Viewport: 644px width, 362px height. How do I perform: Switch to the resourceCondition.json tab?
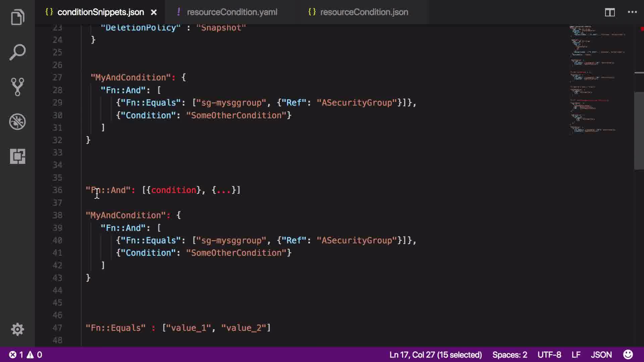pos(364,12)
